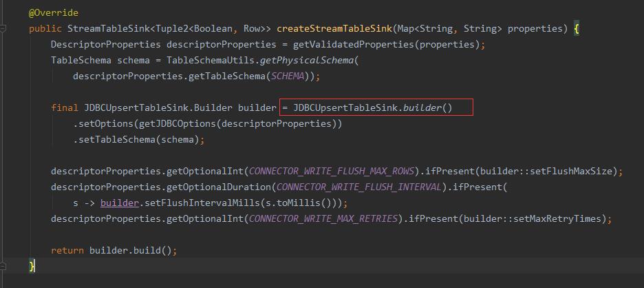This screenshot has width=644, height=288.
Task: Click getOptionalDuration method call
Action: coord(218,187)
